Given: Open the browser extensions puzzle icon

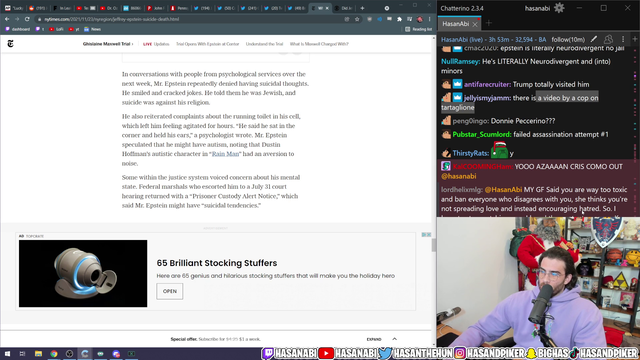Looking at the screenshot, I should point(399,19).
